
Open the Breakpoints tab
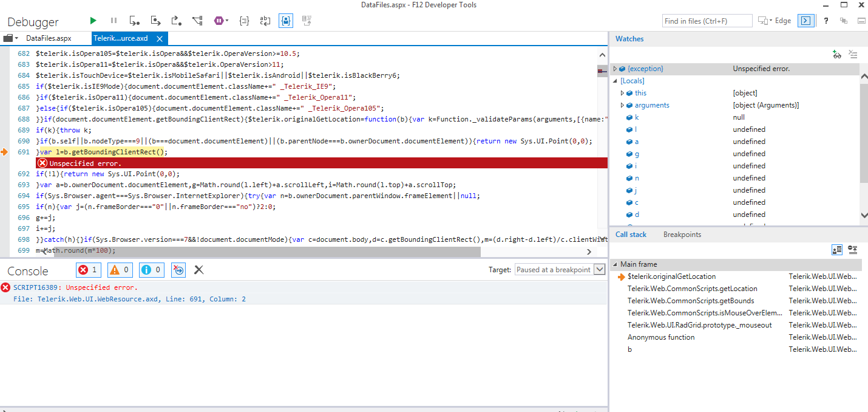coord(682,235)
